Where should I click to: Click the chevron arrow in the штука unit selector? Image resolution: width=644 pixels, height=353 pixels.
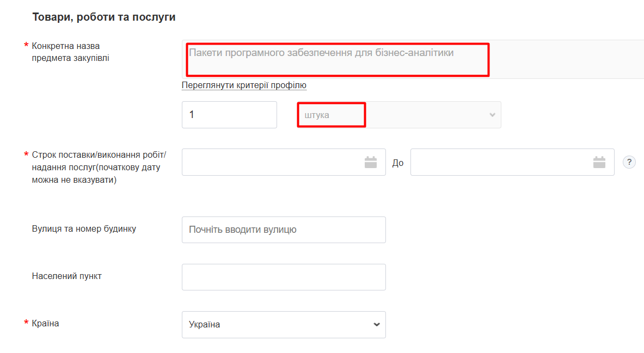tap(492, 115)
